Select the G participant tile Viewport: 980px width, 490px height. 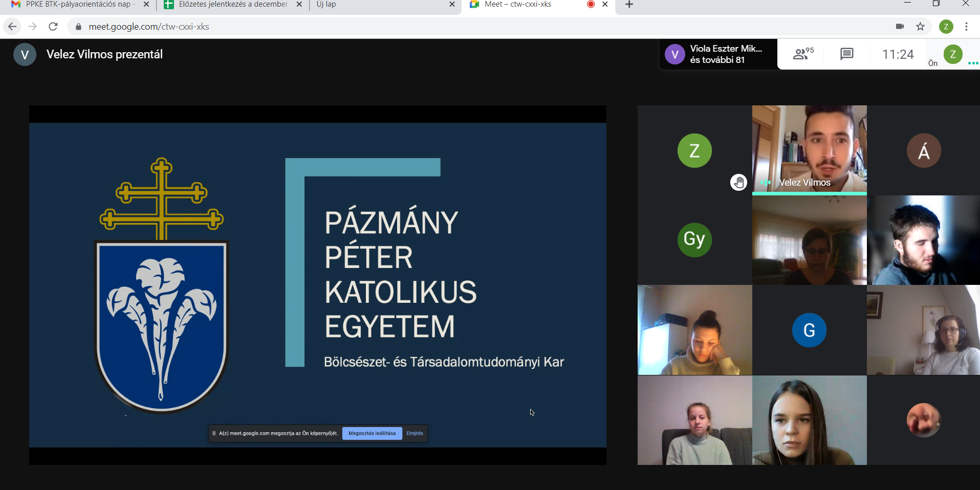809,330
